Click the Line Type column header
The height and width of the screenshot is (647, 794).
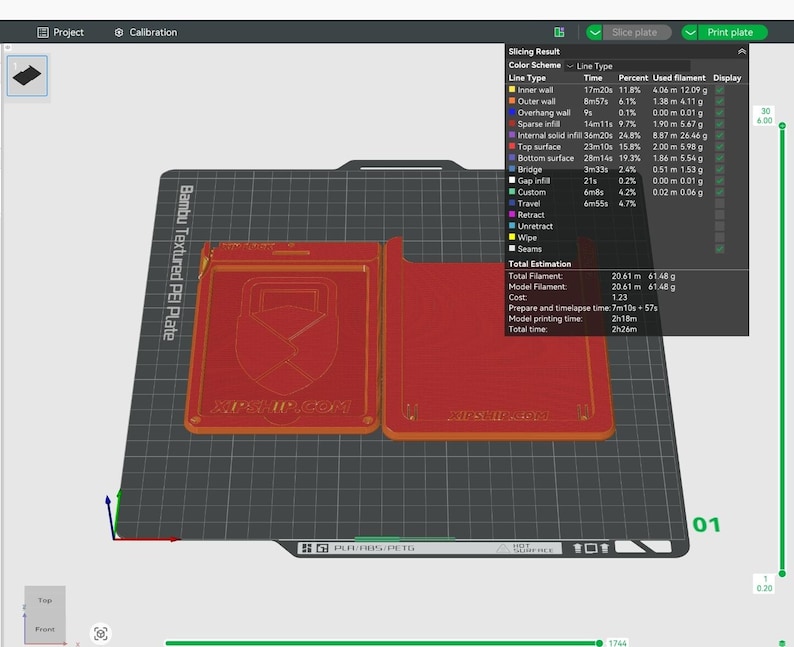click(x=527, y=78)
